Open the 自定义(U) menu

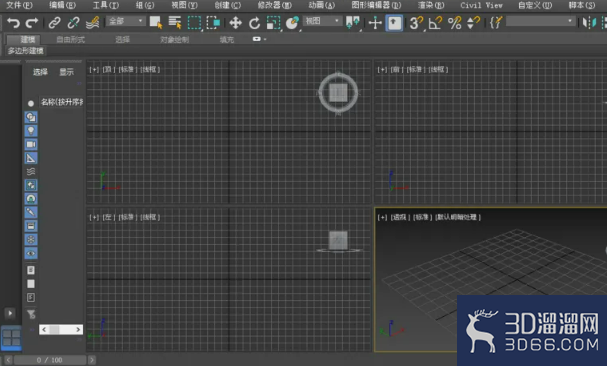click(x=535, y=5)
